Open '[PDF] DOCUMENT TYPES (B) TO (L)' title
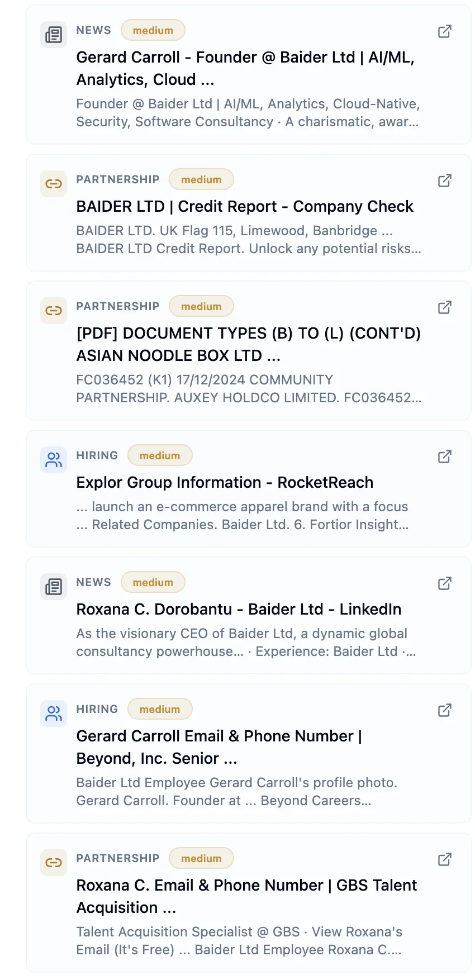Screen dimensions: 475x980 [x=249, y=344]
